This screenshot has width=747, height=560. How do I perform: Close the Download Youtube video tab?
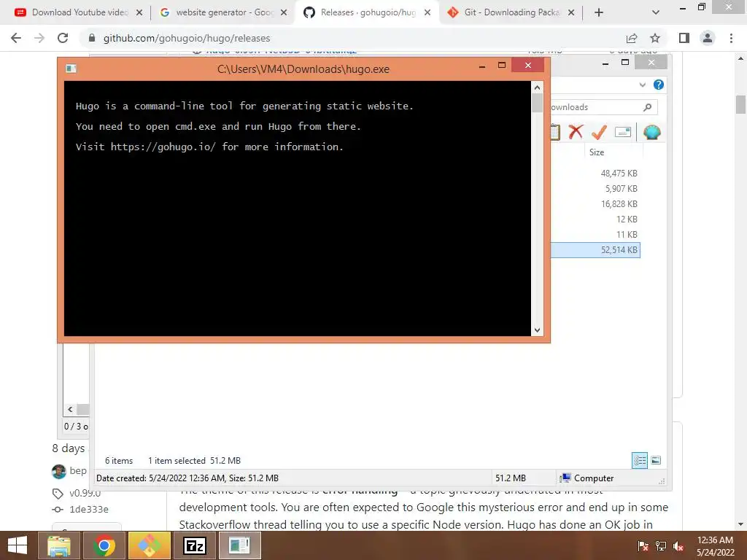(139, 12)
